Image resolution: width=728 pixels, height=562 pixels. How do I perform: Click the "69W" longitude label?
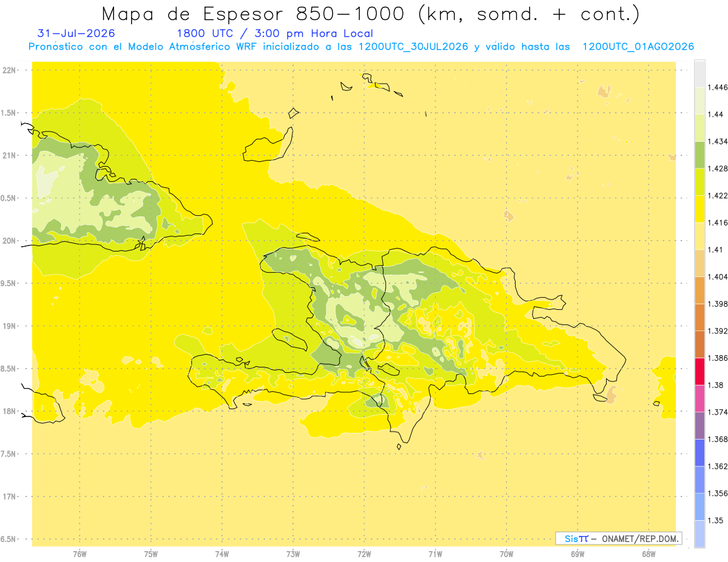click(578, 554)
